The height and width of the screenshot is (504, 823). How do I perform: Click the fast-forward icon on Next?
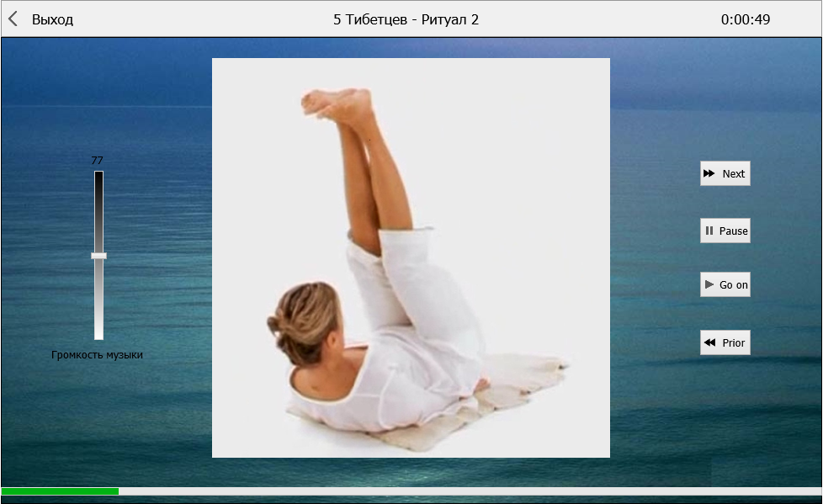[x=709, y=173]
